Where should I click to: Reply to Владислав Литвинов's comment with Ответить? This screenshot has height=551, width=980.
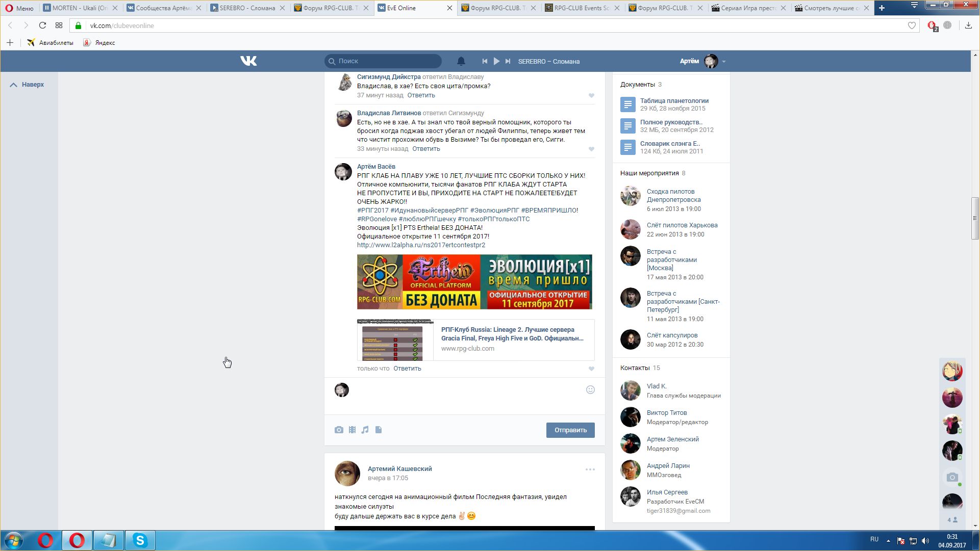426,149
